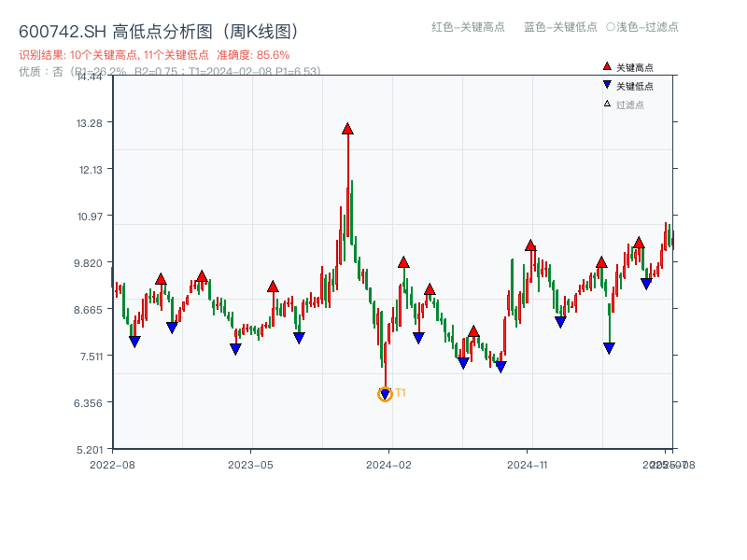This screenshot has width=747, height=560.
Task: Click the red 识别结果 summary line
Action: (154, 55)
